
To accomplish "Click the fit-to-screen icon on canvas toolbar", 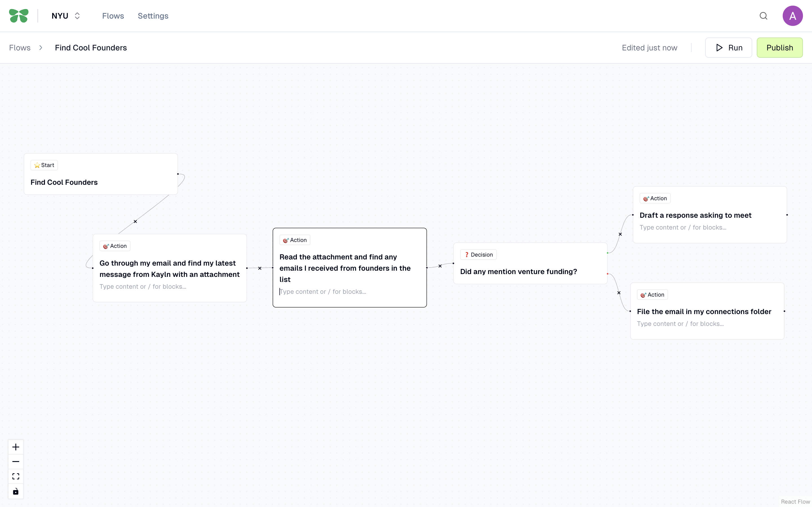I will pyautogui.click(x=16, y=476).
